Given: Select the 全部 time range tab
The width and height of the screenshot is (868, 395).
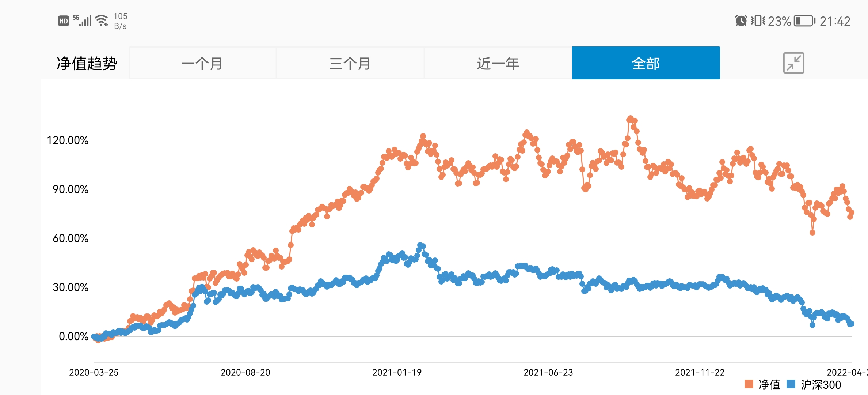Looking at the screenshot, I should pos(646,63).
